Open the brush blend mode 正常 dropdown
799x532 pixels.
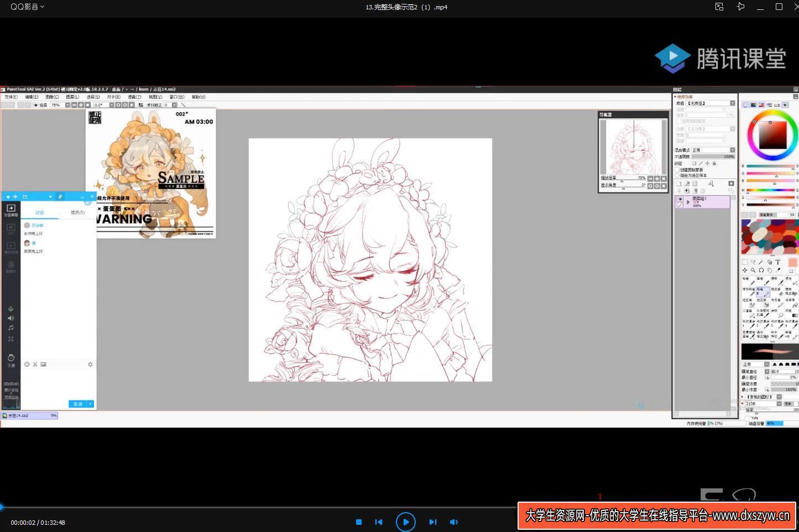(755, 364)
